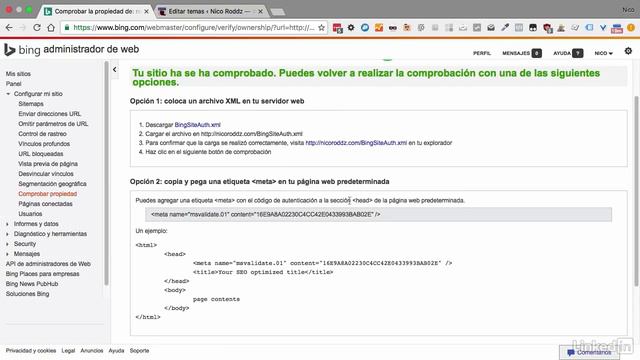
Task: Open the Soporte footer link
Action: tap(139, 351)
